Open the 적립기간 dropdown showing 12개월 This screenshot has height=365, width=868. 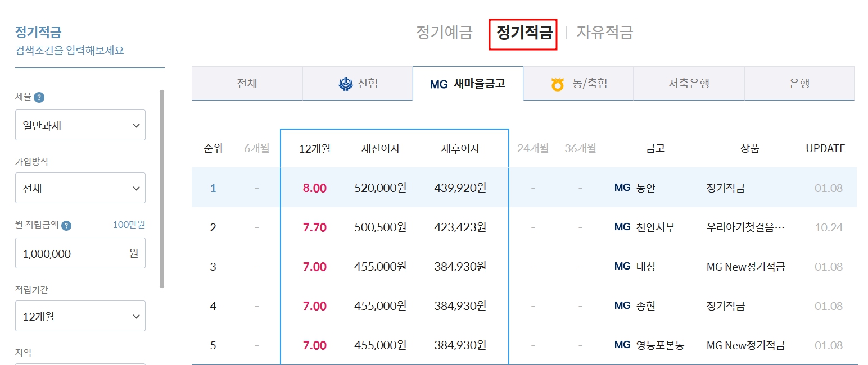(x=80, y=316)
